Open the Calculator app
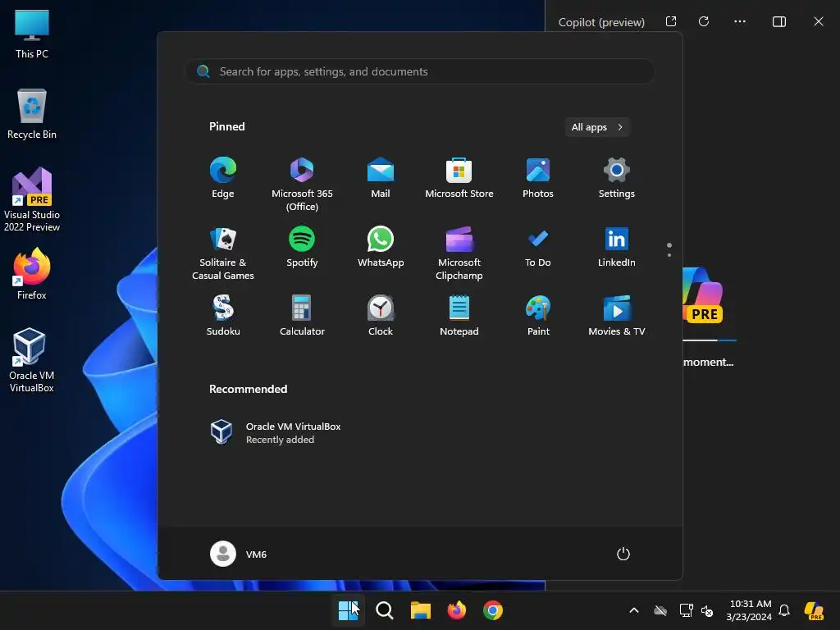This screenshot has height=630, width=840. pyautogui.click(x=302, y=316)
